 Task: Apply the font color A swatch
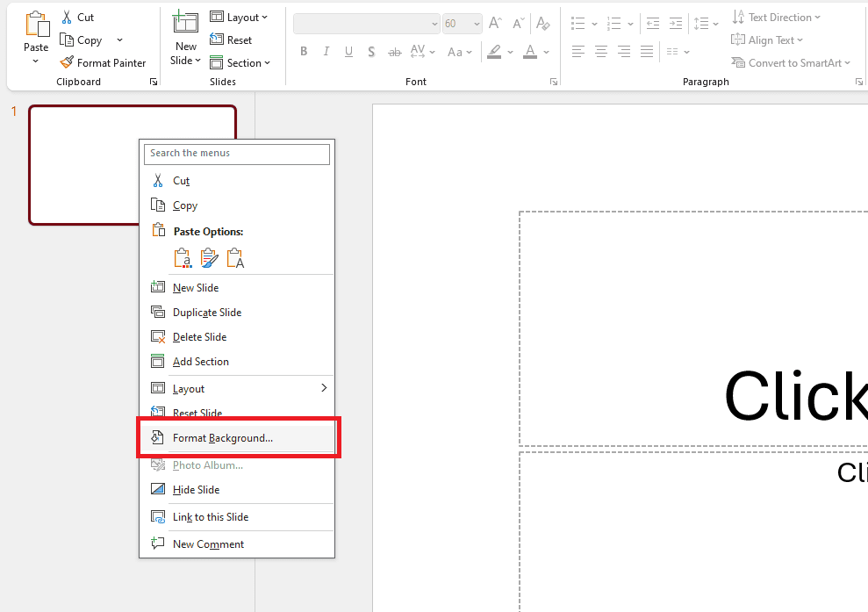[x=530, y=52]
